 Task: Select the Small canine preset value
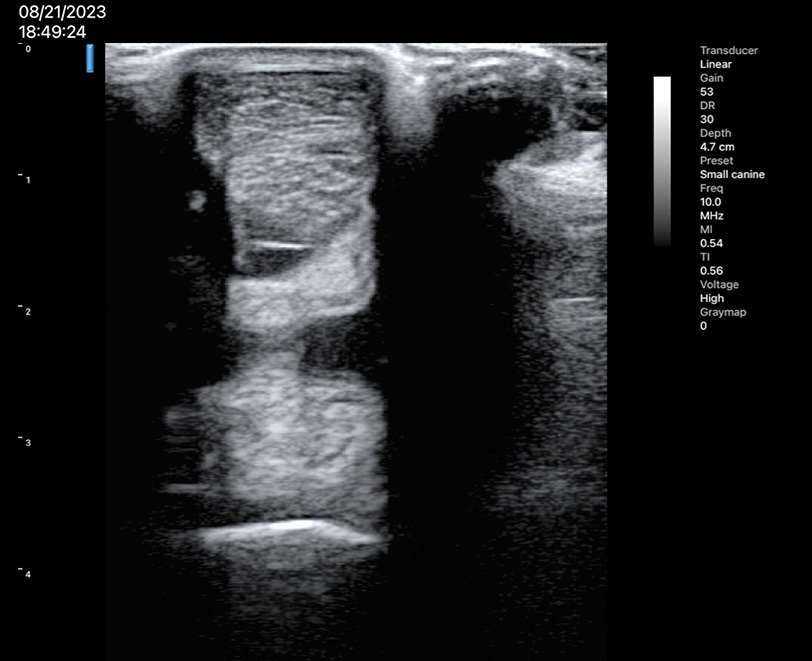[x=732, y=175]
